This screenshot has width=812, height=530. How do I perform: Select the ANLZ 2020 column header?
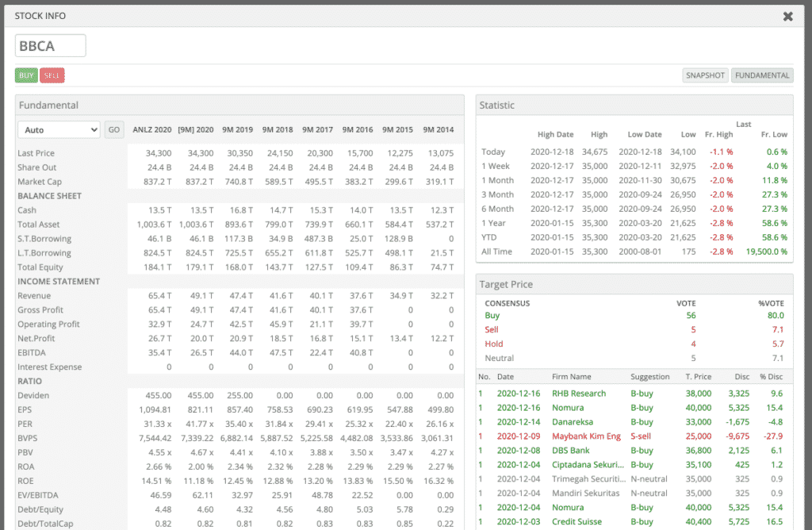click(x=151, y=129)
